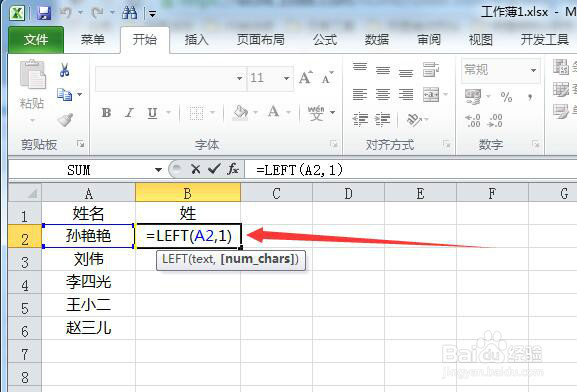The height and width of the screenshot is (392, 577).
Task: Click the Format Painter brush icon
Action: click(65, 120)
